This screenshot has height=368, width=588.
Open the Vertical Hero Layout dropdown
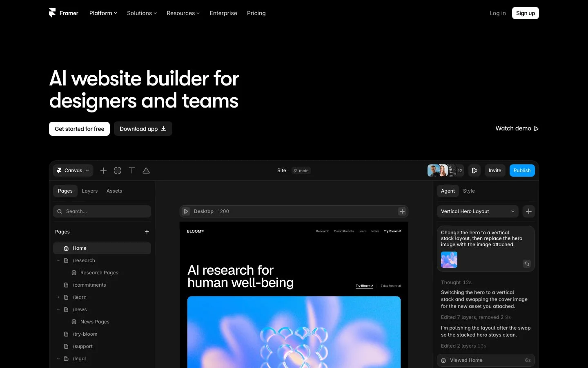click(478, 211)
